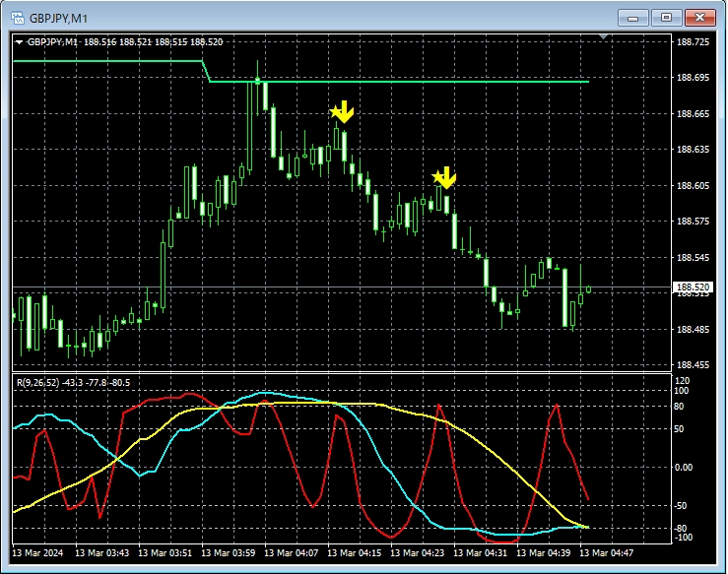Close the GBPJPY,M1 chart window
This screenshot has width=728, height=574.
[699, 17]
